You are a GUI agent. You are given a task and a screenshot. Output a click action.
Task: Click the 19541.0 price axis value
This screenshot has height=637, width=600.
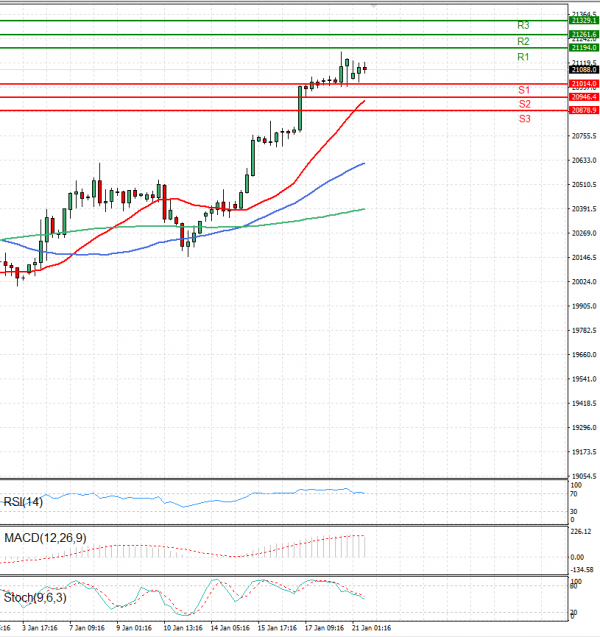click(x=584, y=379)
